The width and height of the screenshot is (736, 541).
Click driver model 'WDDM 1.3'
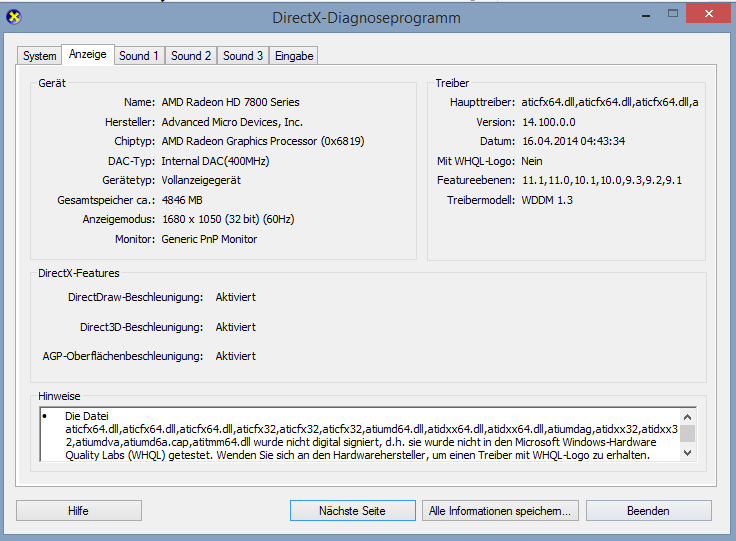547,200
